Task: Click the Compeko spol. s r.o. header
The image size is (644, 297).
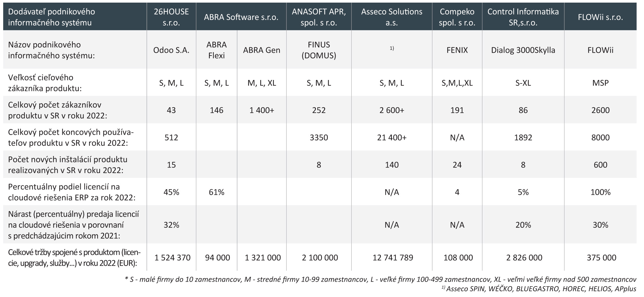Action: 457,17
